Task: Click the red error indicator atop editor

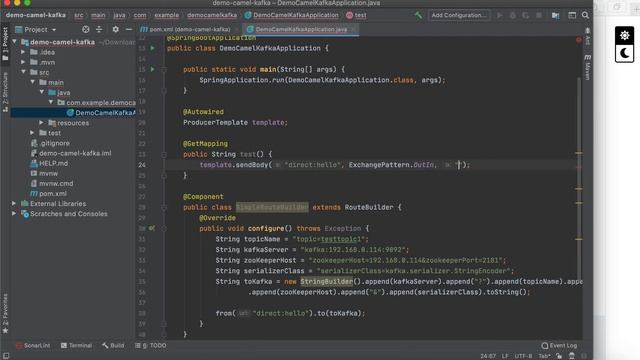Action: click(579, 40)
